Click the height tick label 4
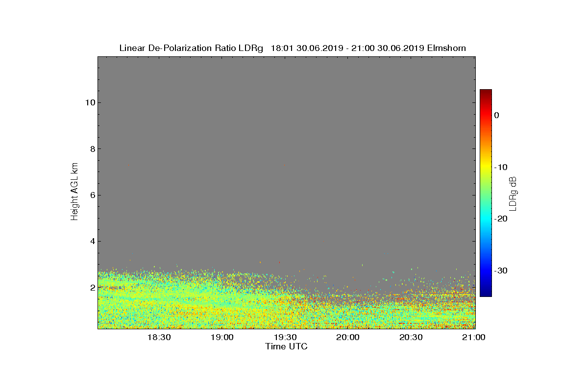 [92, 241]
